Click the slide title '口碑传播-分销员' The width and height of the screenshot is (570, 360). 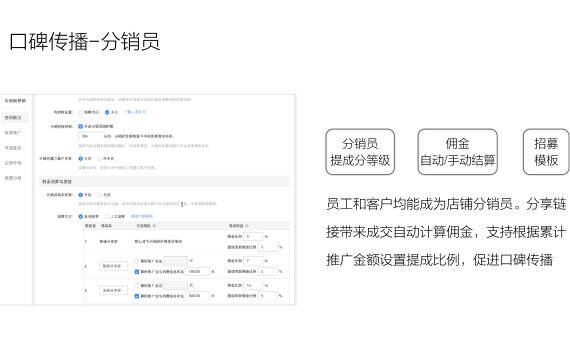[84, 41]
